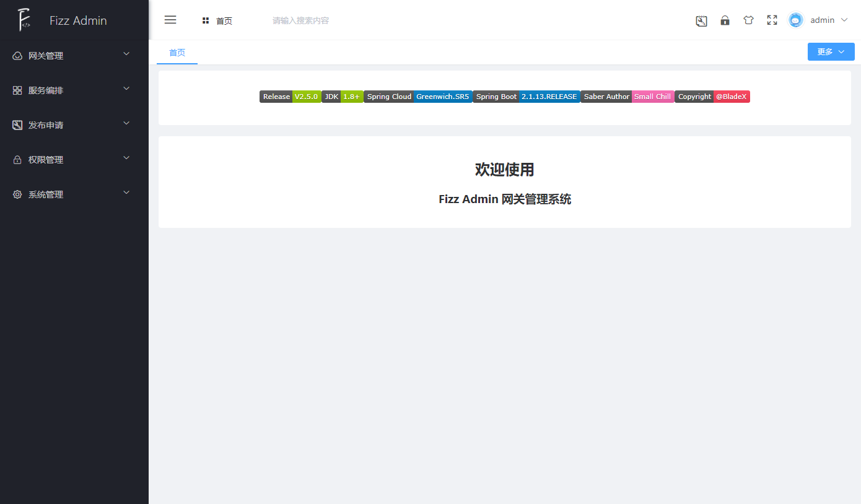Click the 更多 button
861x504 pixels.
831,52
